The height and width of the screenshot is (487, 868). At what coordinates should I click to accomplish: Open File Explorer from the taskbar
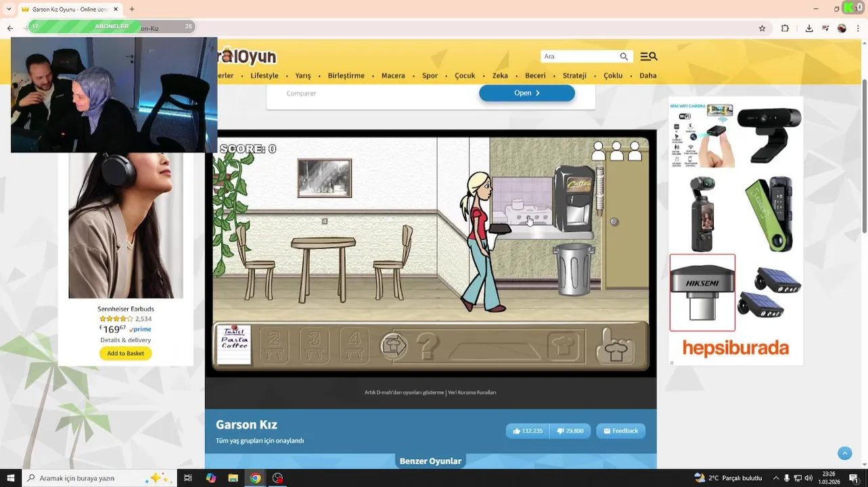pos(233,478)
